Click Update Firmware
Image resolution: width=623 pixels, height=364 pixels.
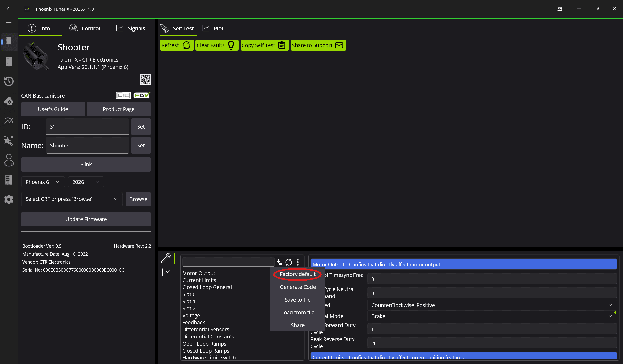pos(86,219)
